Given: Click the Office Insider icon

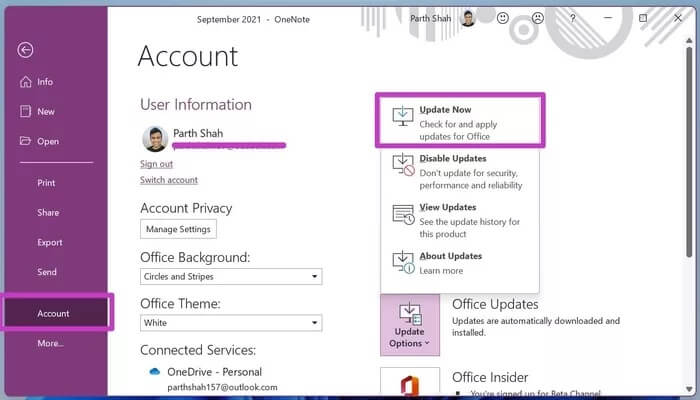Looking at the screenshot, I should (x=409, y=384).
